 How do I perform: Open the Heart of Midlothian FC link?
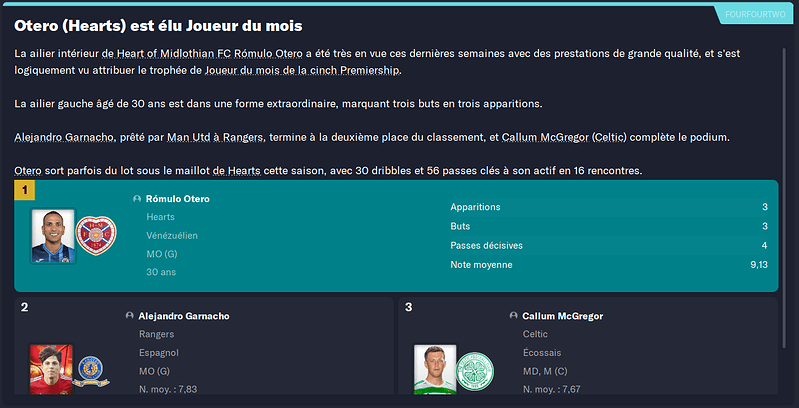click(174, 53)
